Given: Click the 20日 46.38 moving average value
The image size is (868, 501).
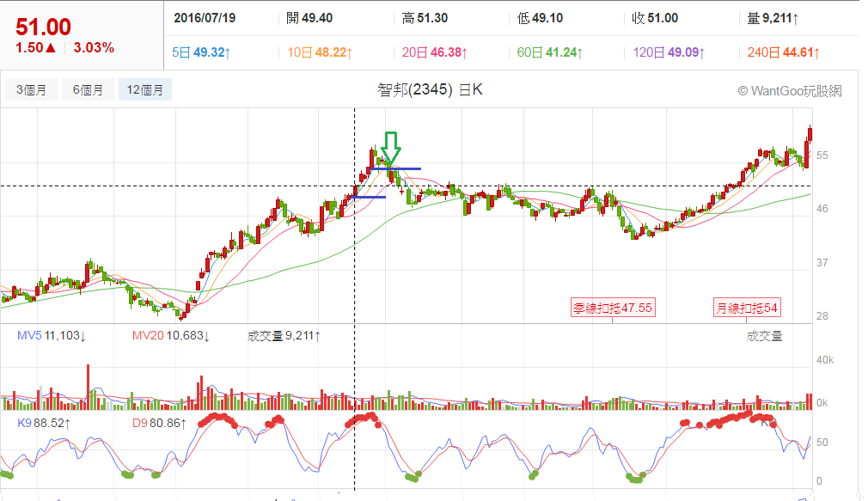Looking at the screenshot, I should coord(435,52).
